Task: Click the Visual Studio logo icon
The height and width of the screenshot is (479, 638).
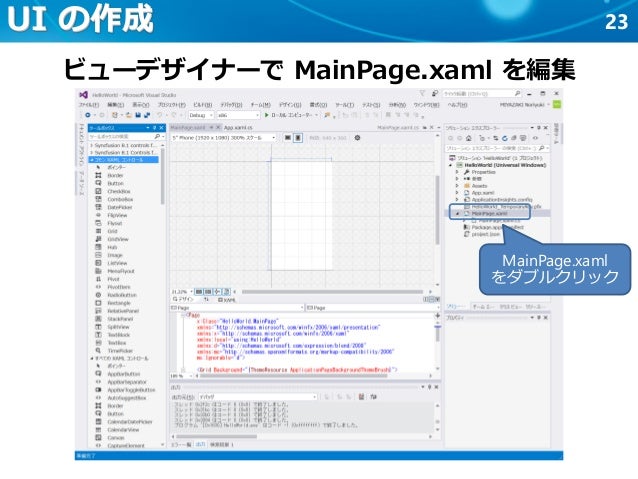Action: click(x=83, y=94)
